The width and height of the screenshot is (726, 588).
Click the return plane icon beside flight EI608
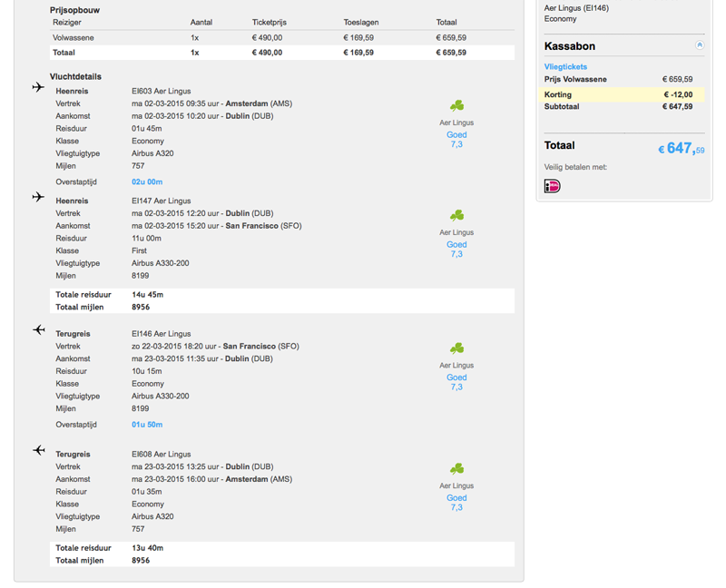coord(38,450)
